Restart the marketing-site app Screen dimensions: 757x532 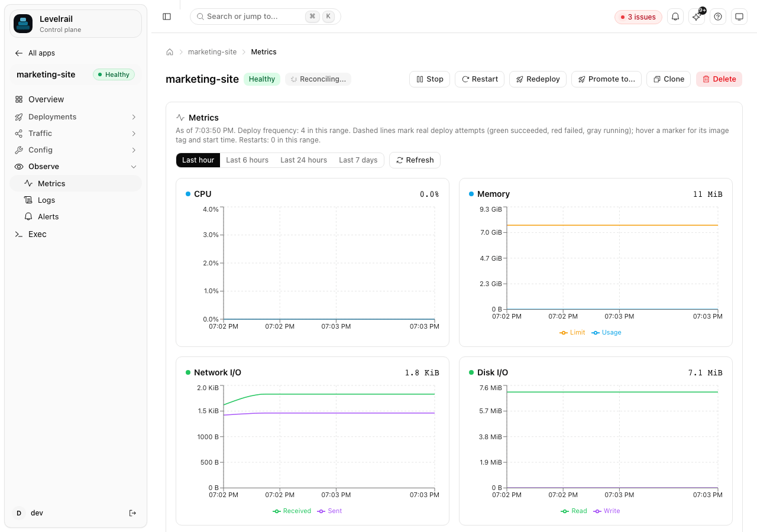(480, 79)
